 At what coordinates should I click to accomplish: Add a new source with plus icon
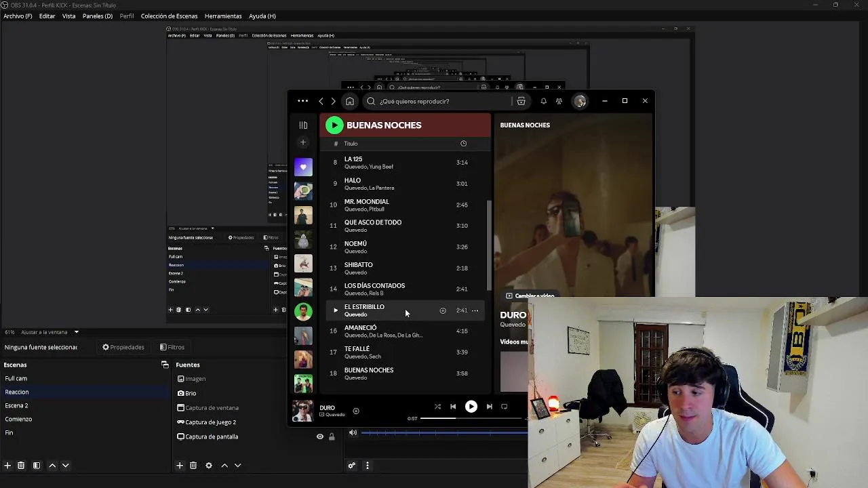coord(180,466)
